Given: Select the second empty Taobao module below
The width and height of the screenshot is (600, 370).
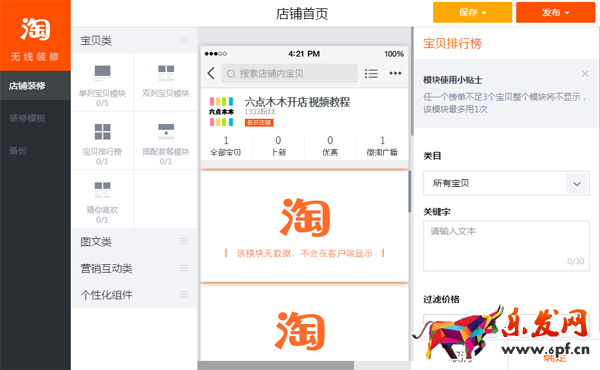Looking at the screenshot, I should pyautogui.click(x=305, y=323).
